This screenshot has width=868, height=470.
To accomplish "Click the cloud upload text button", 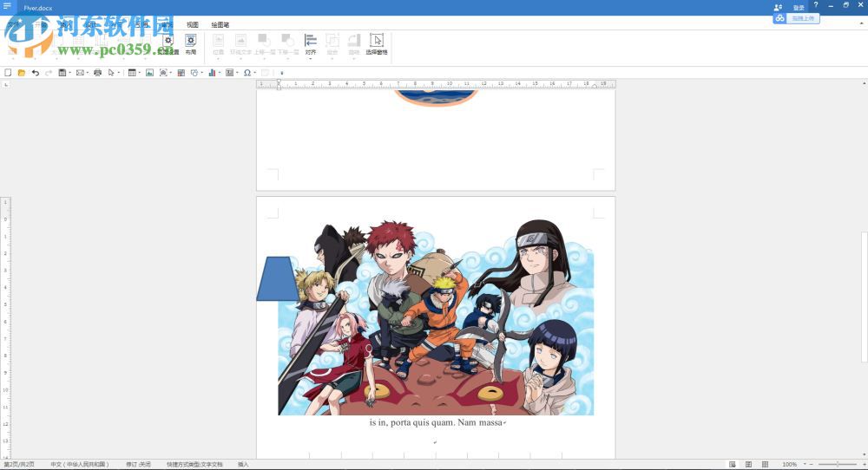I will click(x=802, y=18).
